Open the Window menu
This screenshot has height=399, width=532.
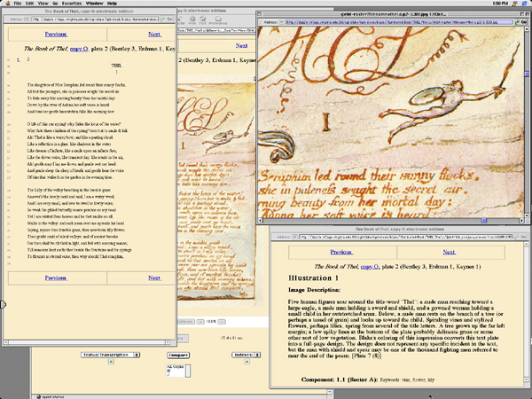[x=94, y=4]
